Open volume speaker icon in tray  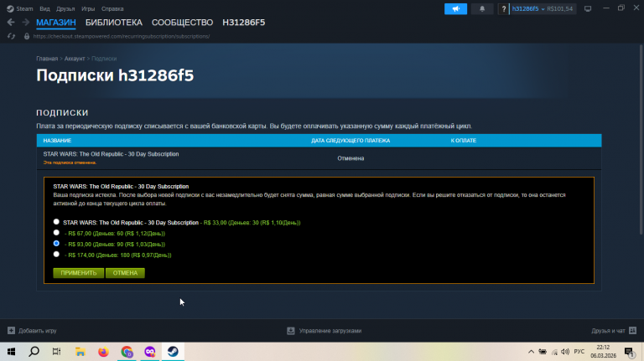click(565, 352)
